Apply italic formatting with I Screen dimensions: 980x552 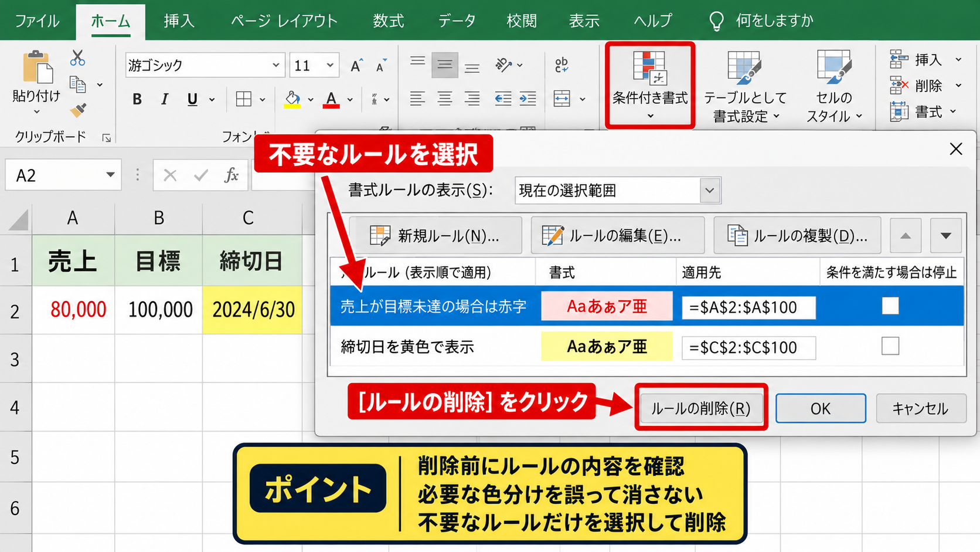(x=165, y=99)
